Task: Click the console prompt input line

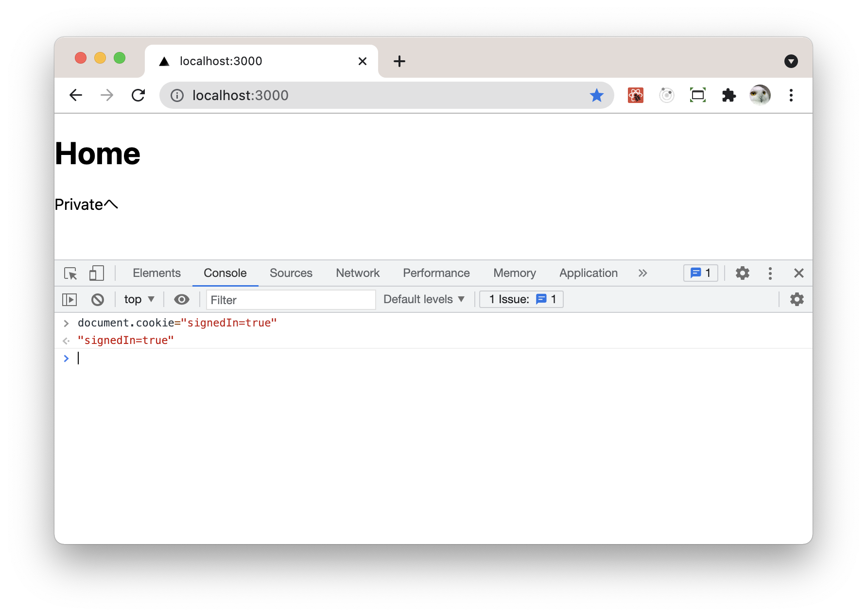Action: [433, 359]
